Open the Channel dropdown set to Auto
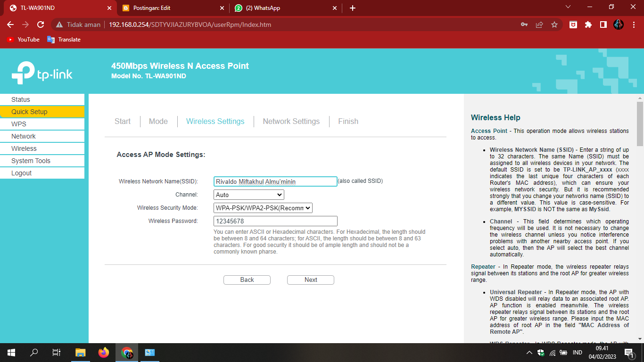 click(249, 195)
